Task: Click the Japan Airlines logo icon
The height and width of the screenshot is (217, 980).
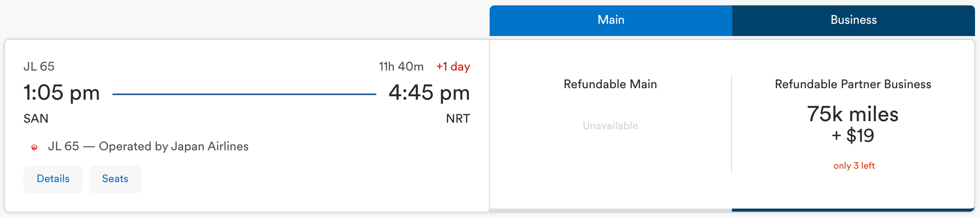Action: (35, 147)
